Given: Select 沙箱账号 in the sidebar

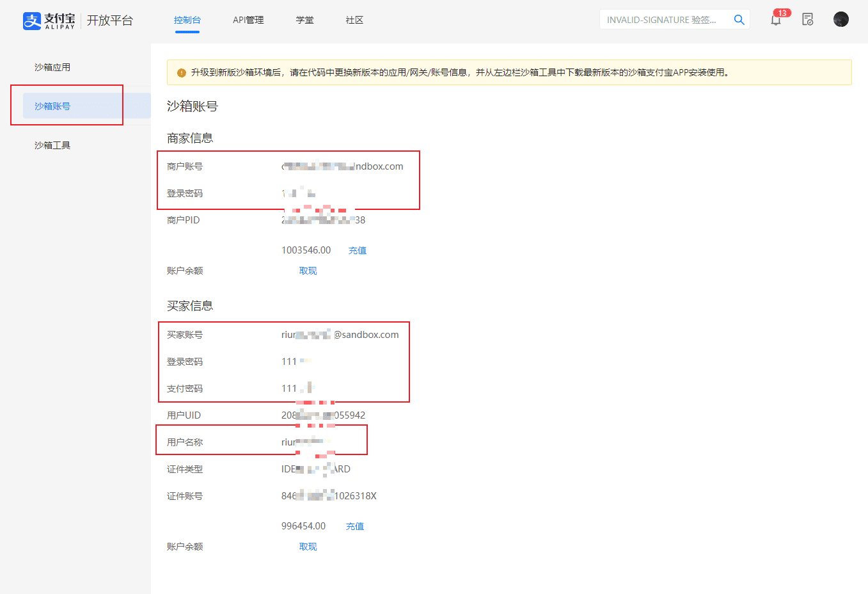Looking at the screenshot, I should point(87,106).
